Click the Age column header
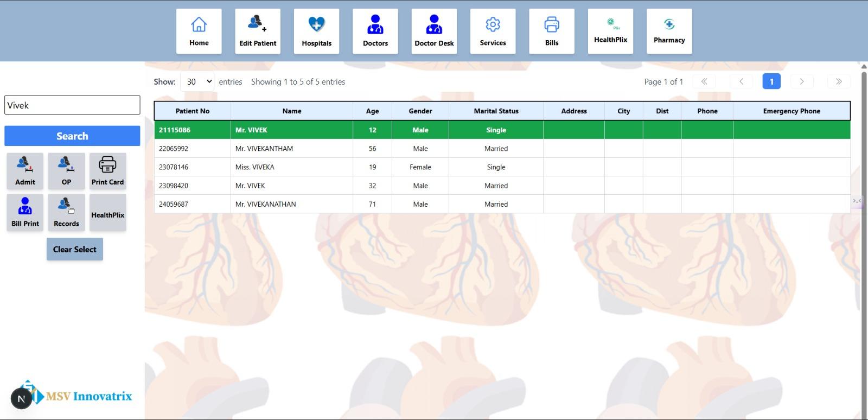868x420 pixels. (372, 111)
